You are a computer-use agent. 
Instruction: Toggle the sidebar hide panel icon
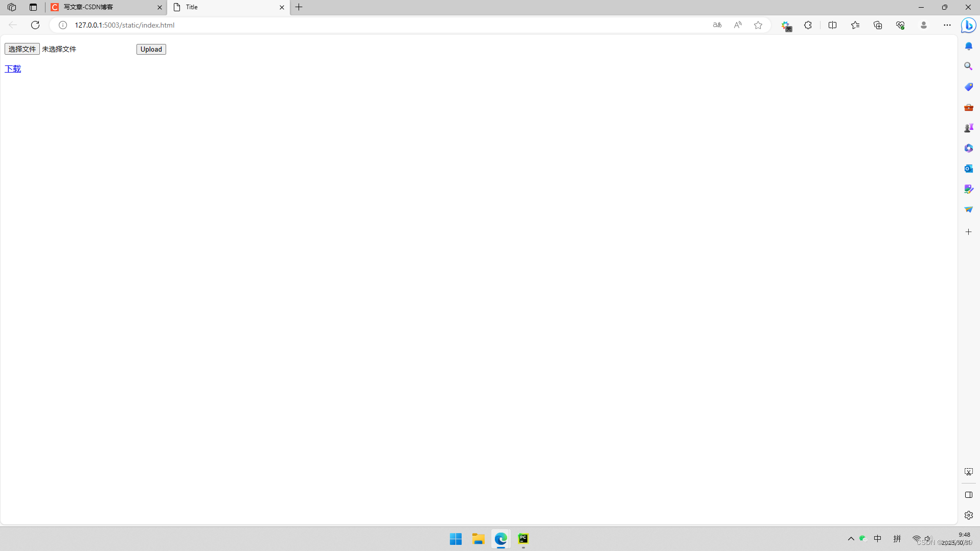point(969,495)
